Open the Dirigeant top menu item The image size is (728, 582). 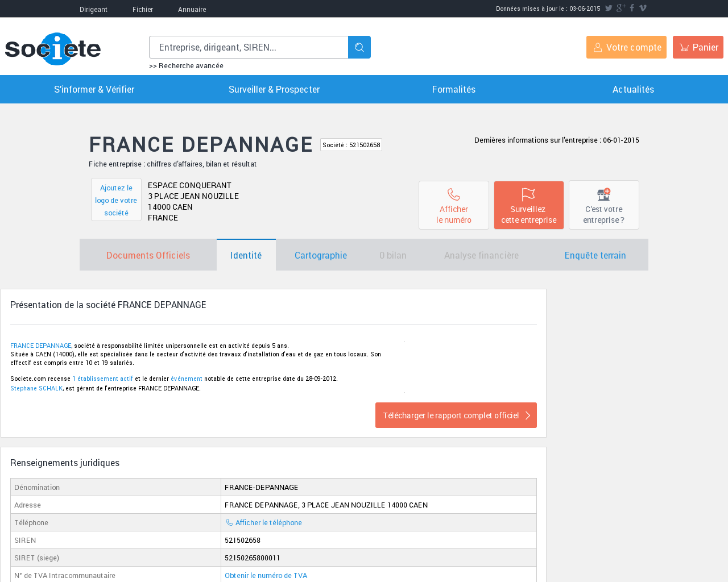[x=93, y=9]
